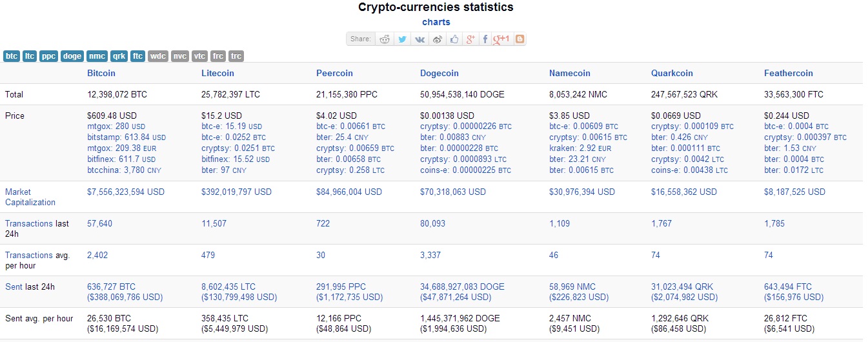The width and height of the screenshot is (868, 342).
Task: Open Feathercoin column header link
Action: [789, 73]
